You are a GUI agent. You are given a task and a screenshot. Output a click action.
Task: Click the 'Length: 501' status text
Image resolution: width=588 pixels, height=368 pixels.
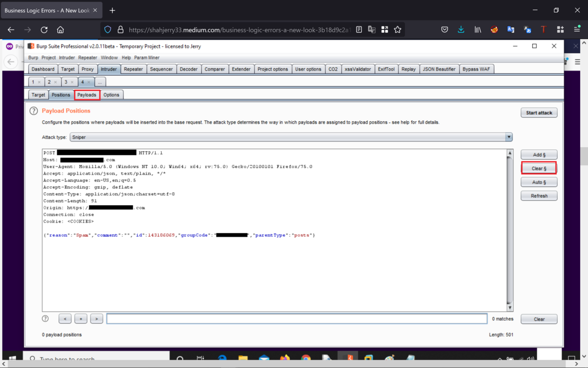point(501,335)
